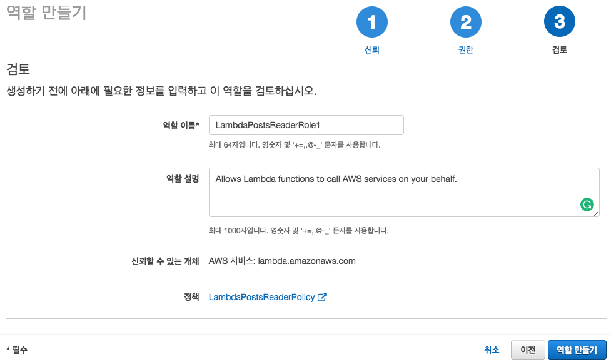
Task: Open the 신뢰 step label link
Action: (371, 50)
